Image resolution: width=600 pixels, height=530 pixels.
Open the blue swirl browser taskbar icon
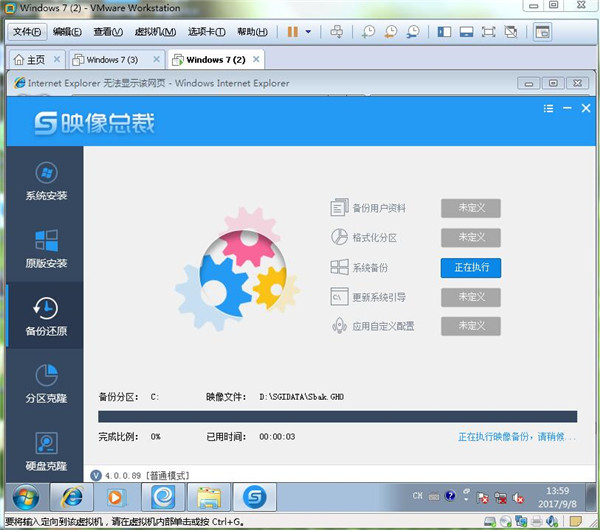pos(163,497)
